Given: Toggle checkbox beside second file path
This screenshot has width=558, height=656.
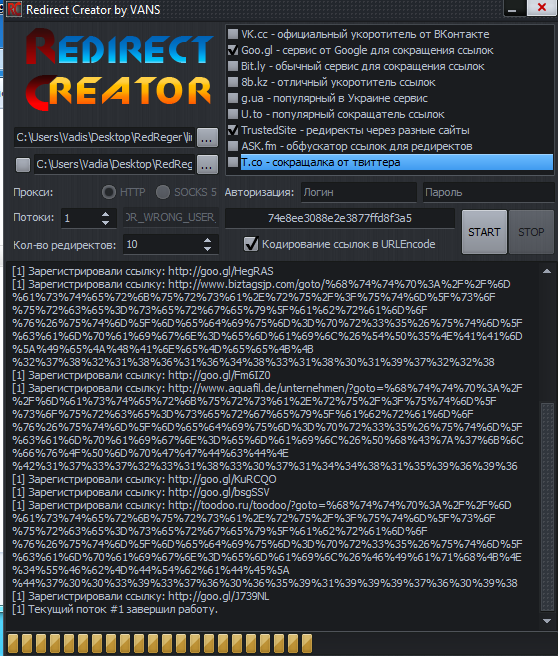Looking at the screenshot, I should 23,164.
